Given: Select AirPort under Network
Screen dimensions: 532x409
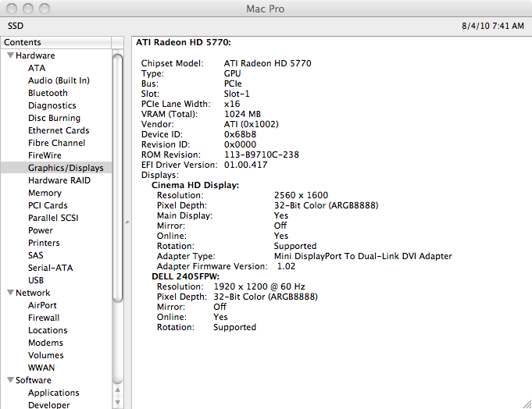Looking at the screenshot, I should (42, 305).
